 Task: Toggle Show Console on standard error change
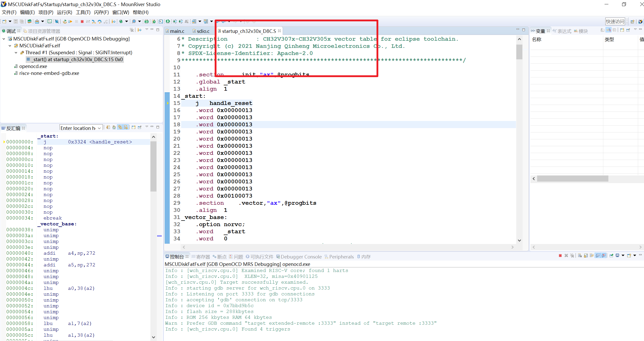pos(604,255)
